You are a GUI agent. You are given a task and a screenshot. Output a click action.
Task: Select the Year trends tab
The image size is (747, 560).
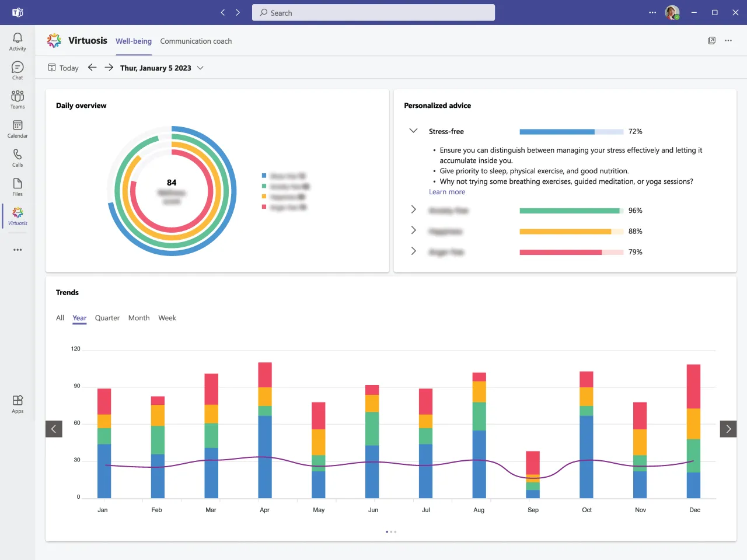pos(79,318)
